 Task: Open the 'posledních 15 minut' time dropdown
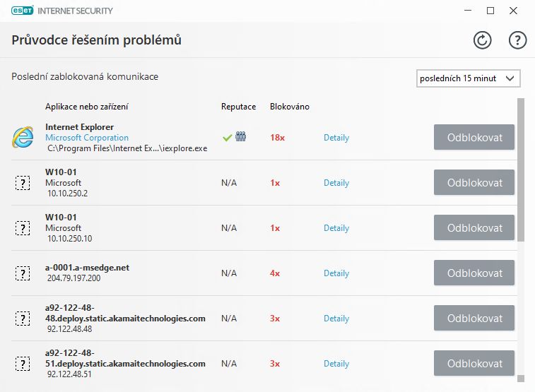(x=468, y=78)
